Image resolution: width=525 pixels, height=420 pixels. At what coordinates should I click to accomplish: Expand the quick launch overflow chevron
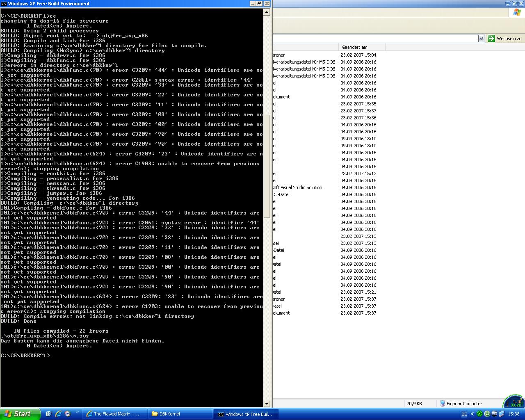click(77, 412)
